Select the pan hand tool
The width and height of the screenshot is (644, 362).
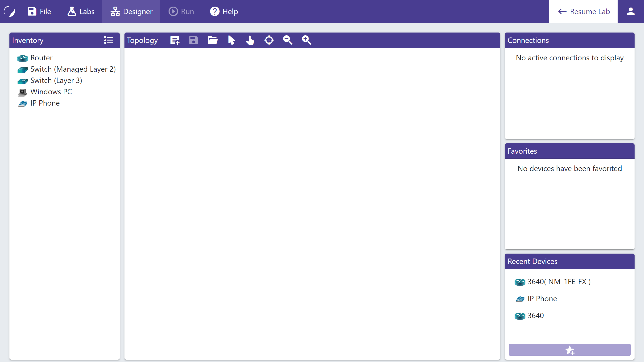(250, 40)
